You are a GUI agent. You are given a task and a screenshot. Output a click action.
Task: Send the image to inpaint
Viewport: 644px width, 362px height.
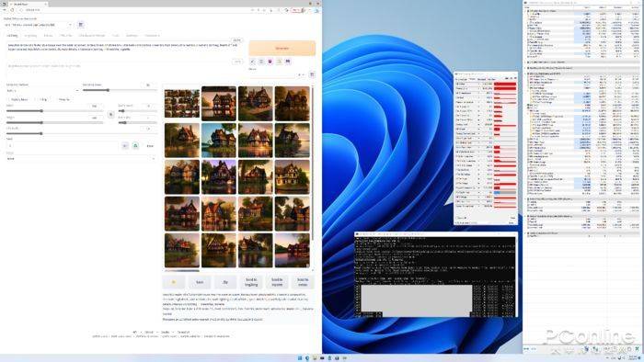tap(277, 282)
